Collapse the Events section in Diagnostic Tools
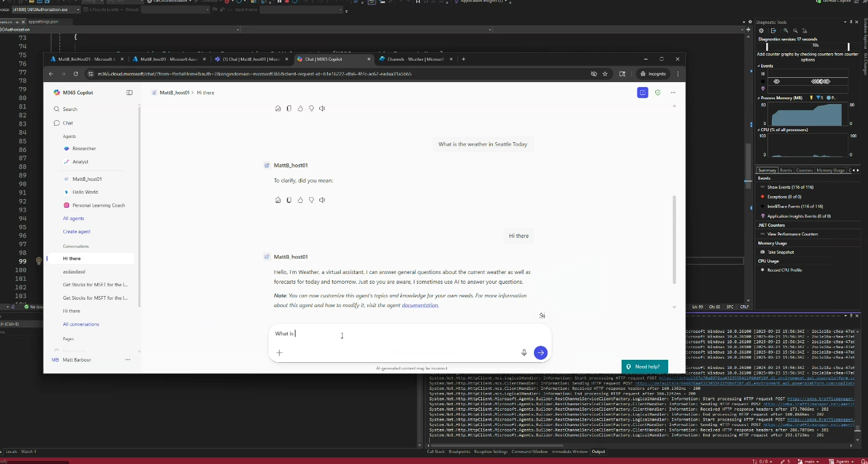 [759, 66]
